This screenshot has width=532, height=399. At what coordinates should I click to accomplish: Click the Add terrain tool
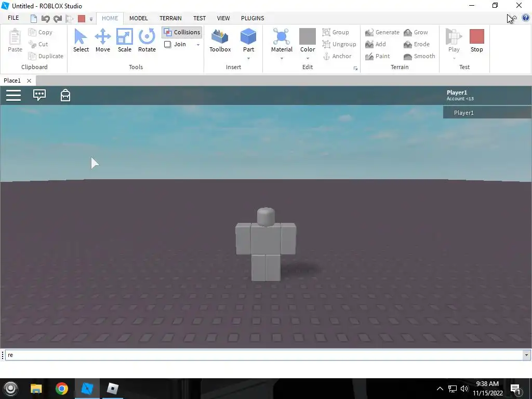376,44
